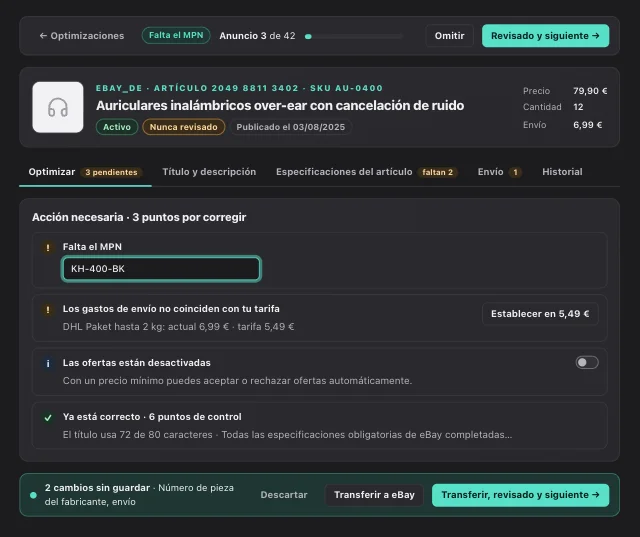The height and width of the screenshot is (537, 640).
Task: Click '2 cambios sin guardar' text
Action: (97, 488)
